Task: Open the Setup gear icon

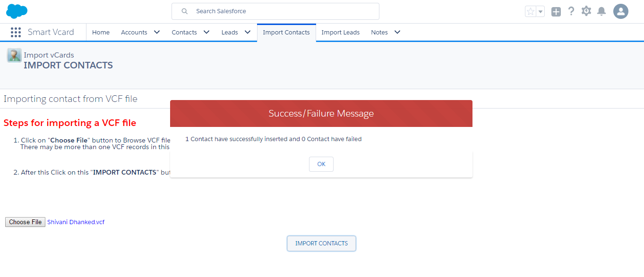Action: pos(586,11)
